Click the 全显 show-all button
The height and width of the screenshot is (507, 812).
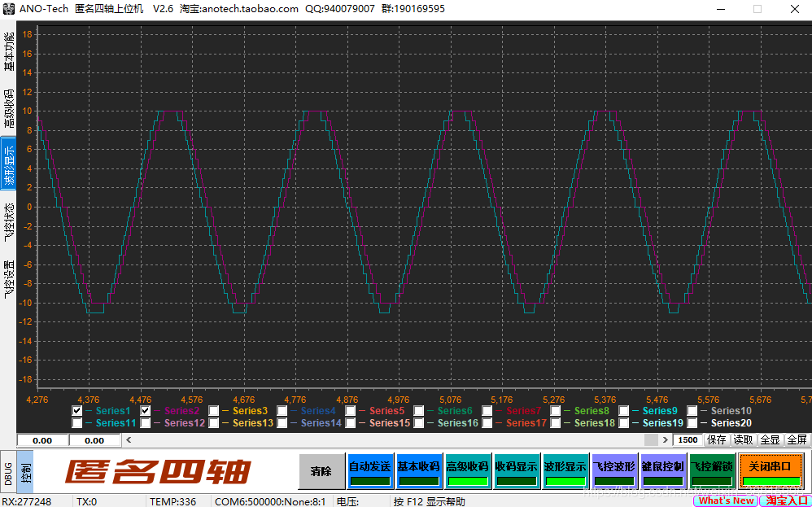click(x=770, y=440)
